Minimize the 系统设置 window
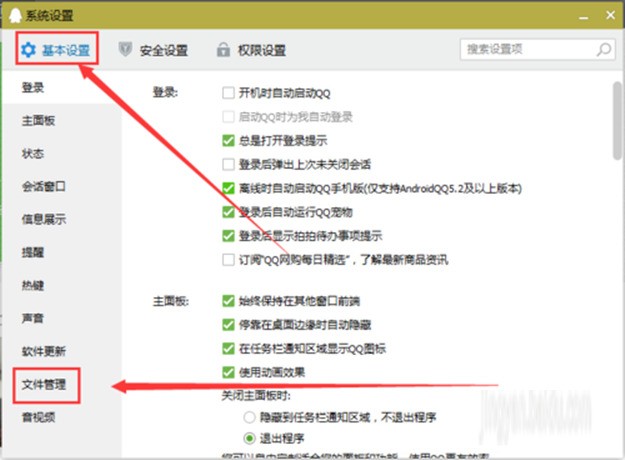The width and height of the screenshot is (625, 460). [x=584, y=17]
